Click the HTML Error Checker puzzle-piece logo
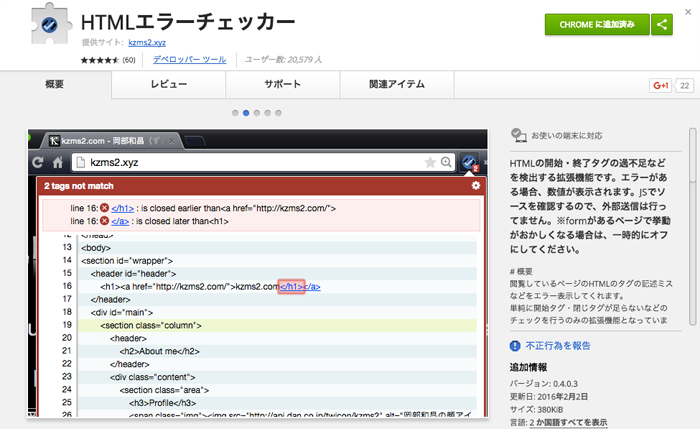 [x=50, y=24]
